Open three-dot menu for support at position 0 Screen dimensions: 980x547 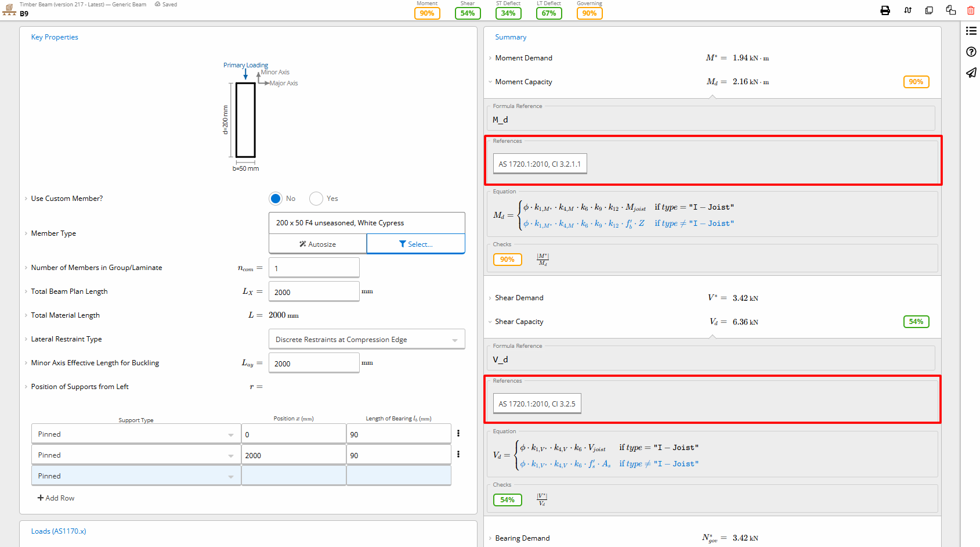[458, 433]
